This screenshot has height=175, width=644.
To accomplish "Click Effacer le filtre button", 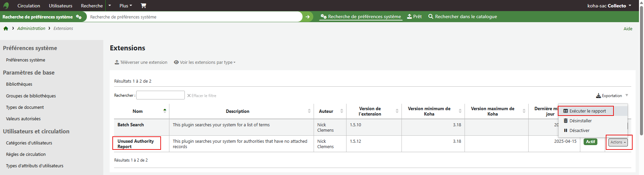I will (x=202, y=96).
